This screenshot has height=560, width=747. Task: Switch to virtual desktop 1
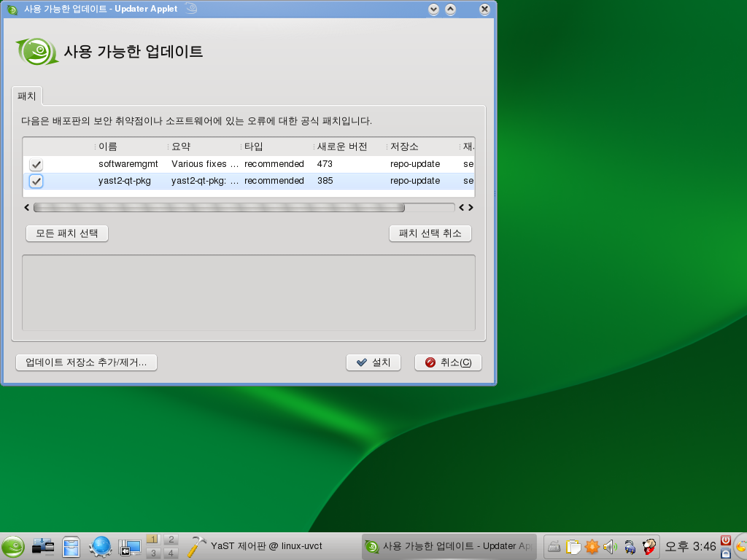[153, 540]
